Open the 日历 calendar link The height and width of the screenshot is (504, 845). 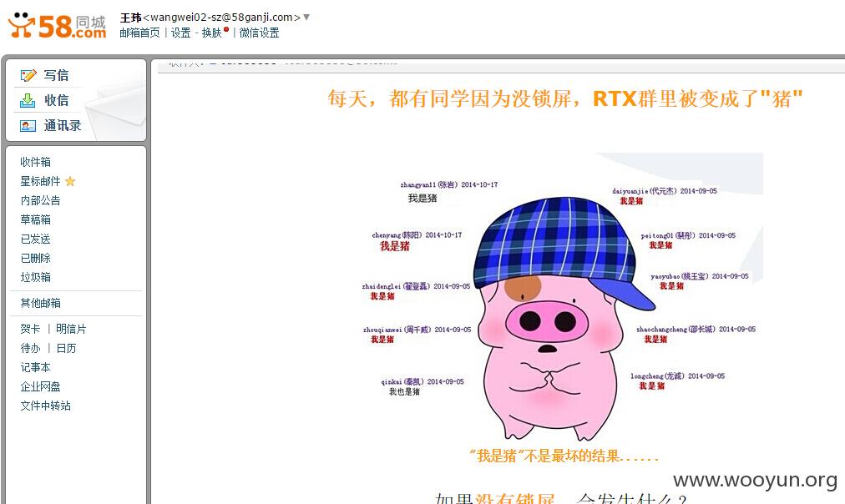coord(66,349)
